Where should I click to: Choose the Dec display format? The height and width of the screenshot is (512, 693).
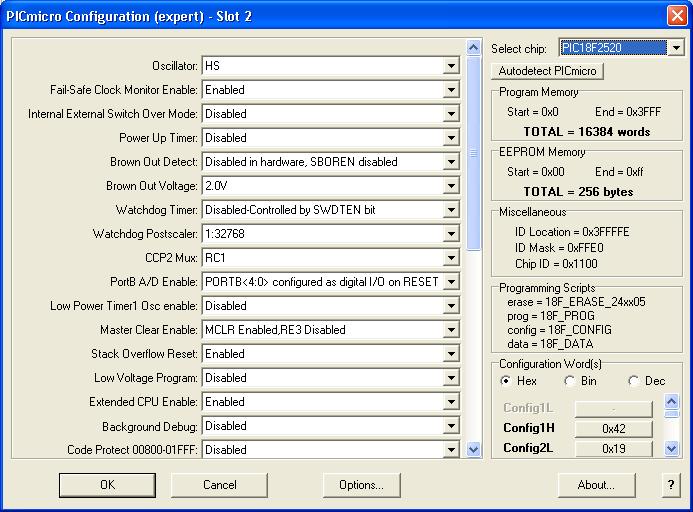point(634,381)
